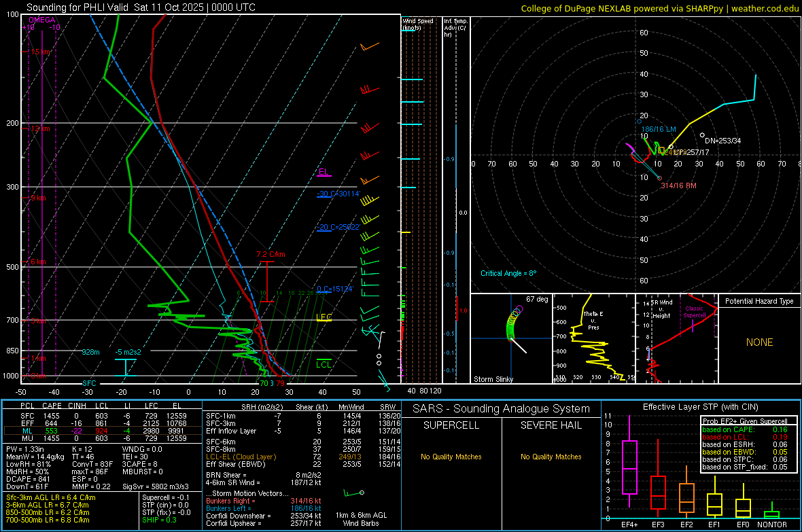Click the weather.cod.edu NEXLAB credit text
802x532 pixels.
pos(659,8)
